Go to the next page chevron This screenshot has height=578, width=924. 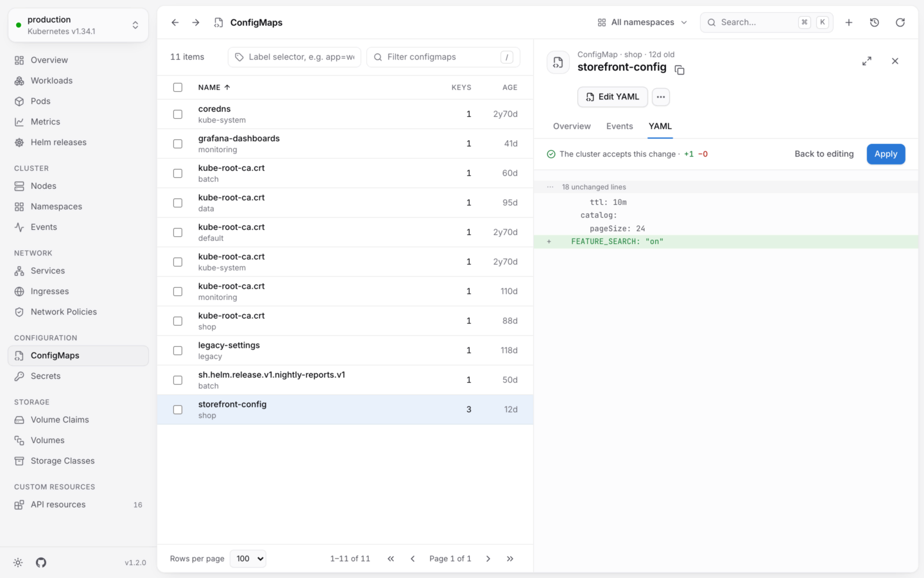(488, 559)
